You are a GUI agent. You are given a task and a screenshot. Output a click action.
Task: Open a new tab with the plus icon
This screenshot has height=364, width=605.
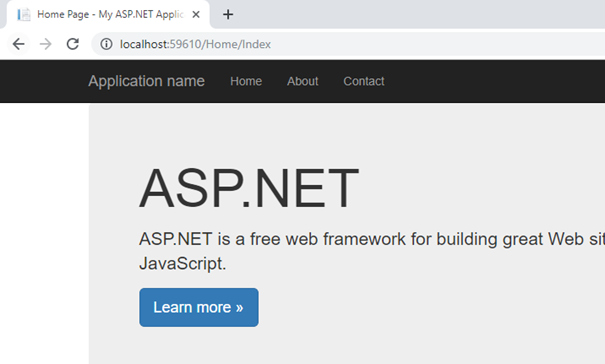coord(228,15)
